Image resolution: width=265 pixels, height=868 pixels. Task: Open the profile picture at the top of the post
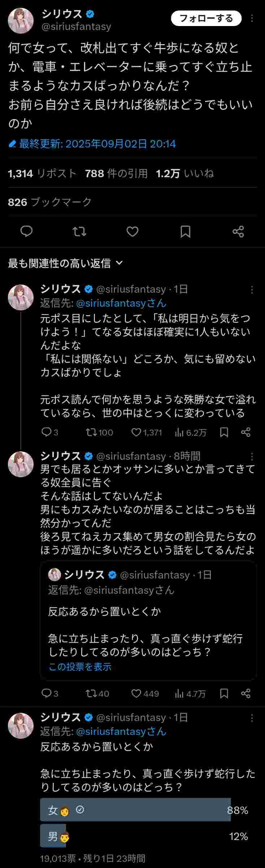21,21
